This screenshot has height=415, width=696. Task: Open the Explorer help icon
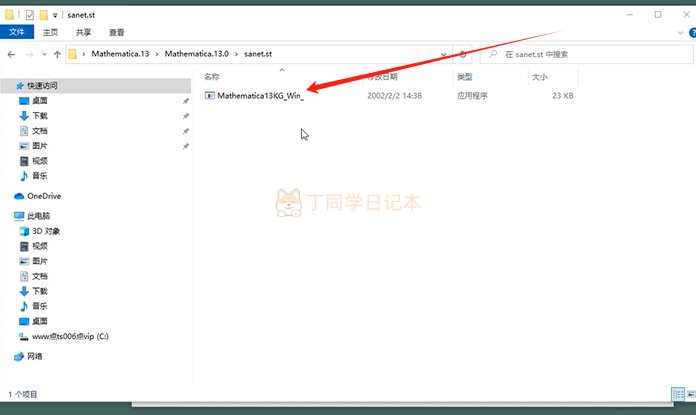coord(692,32)
